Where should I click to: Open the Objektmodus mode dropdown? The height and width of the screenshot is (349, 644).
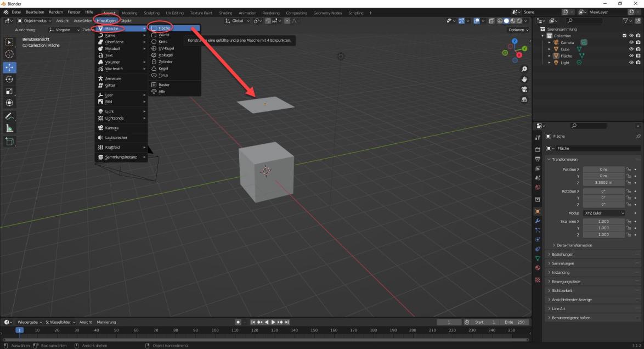click(35, 21)
